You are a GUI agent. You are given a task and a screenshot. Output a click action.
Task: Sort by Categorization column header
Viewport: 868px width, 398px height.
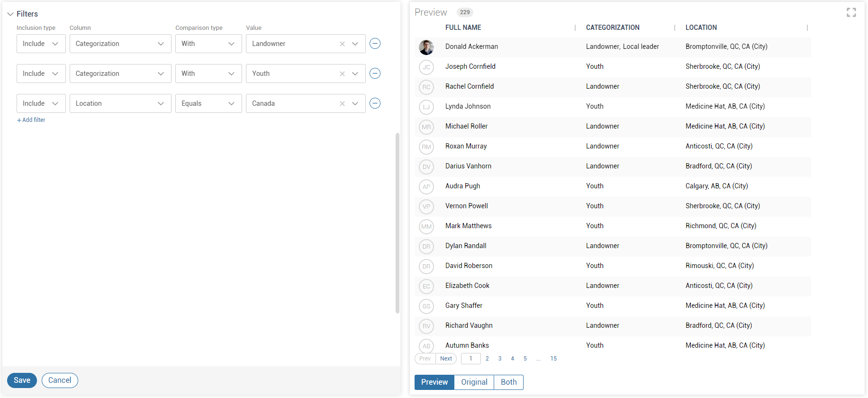(613, 28)
